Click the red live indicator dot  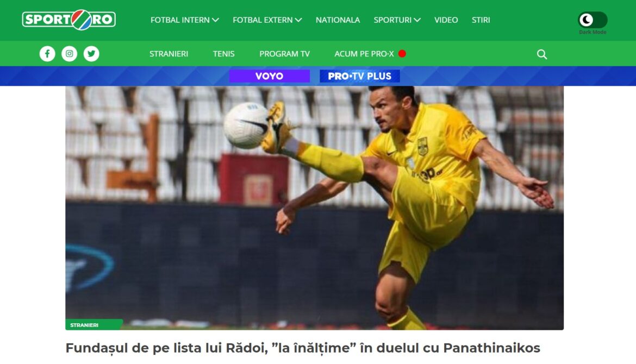coord(402,53)
